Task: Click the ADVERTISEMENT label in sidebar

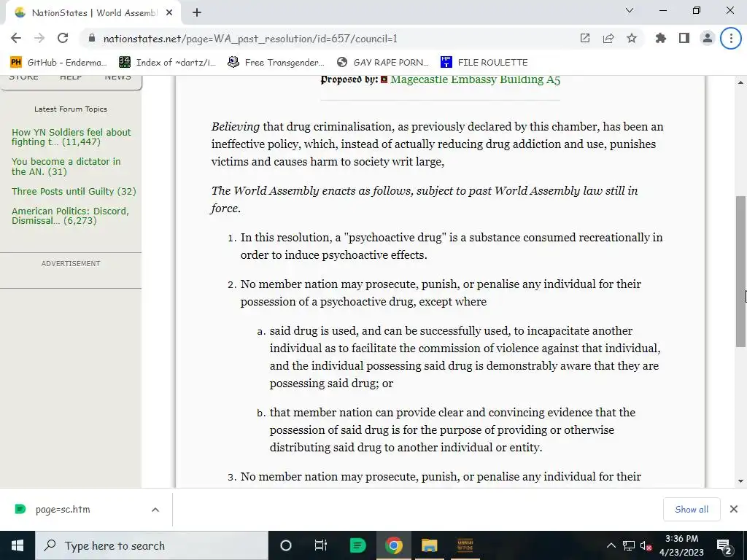Action: click(x=71, y=264)
